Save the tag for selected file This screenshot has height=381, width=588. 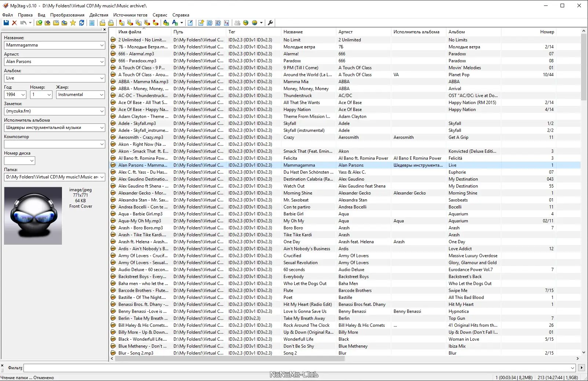[x=6, y=23]
